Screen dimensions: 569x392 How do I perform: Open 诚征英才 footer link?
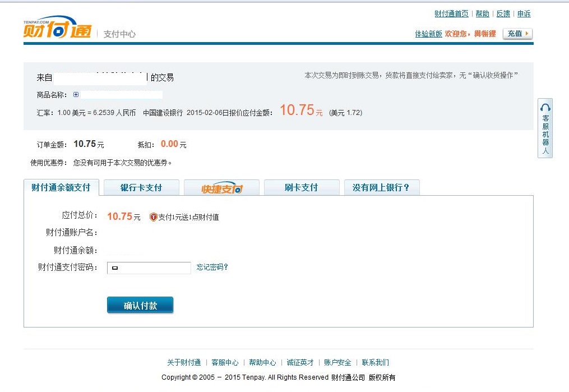tap(300, 362)
